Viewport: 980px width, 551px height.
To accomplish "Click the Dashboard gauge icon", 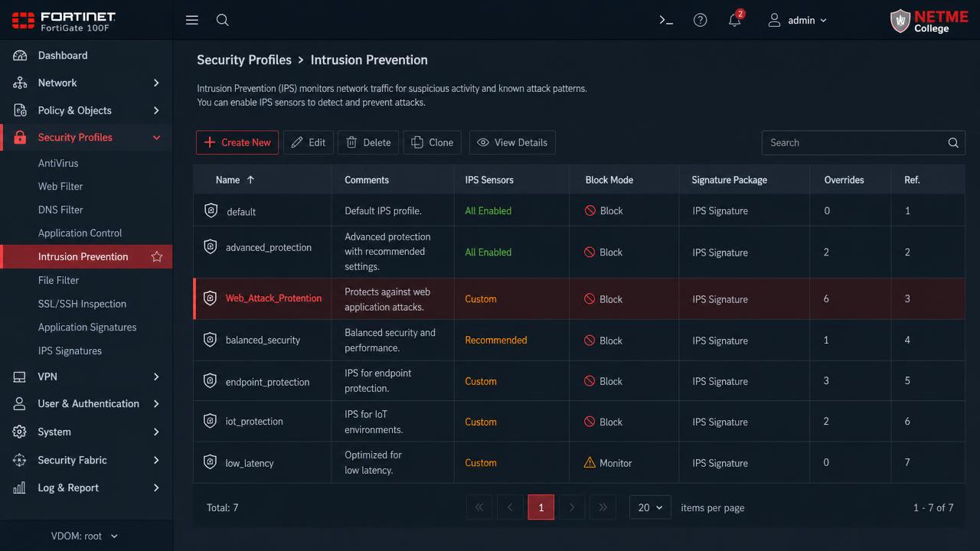I will click(20, 55).
